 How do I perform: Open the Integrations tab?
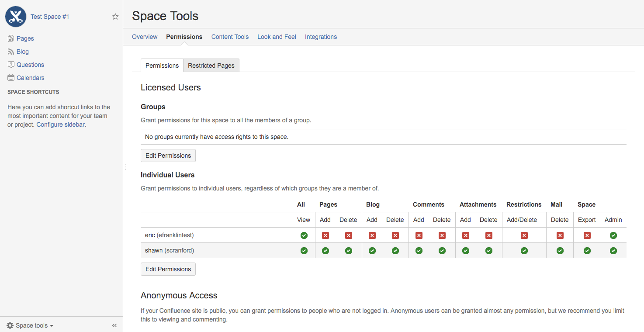pos(321,37)
